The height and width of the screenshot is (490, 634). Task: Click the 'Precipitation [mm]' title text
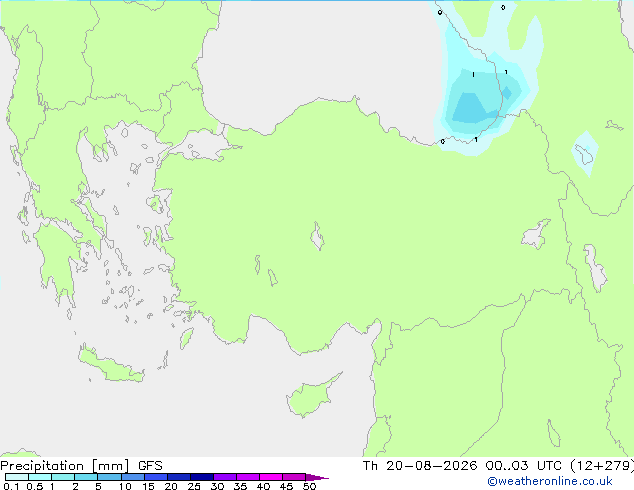tap(65, 466)
